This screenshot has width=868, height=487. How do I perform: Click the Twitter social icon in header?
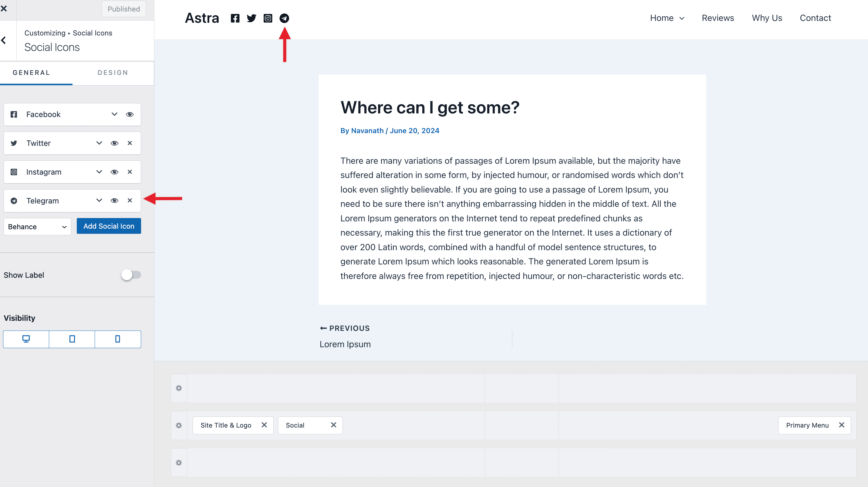click(x=252, y=18)
